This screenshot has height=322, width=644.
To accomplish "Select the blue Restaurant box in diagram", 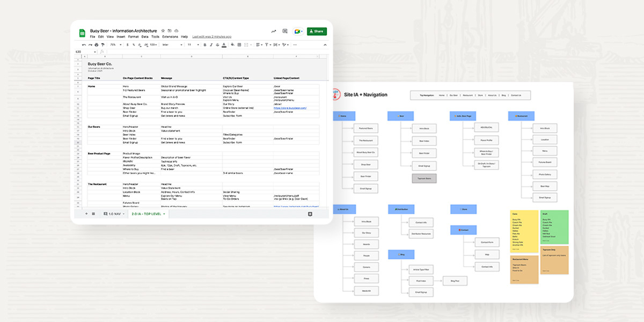I will tap(521, 115).
